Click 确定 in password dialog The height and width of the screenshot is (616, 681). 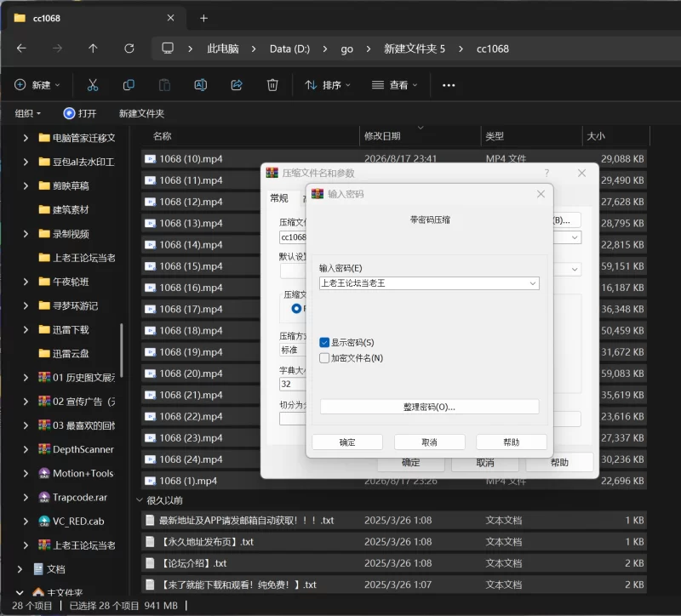(x=347, y=442)
